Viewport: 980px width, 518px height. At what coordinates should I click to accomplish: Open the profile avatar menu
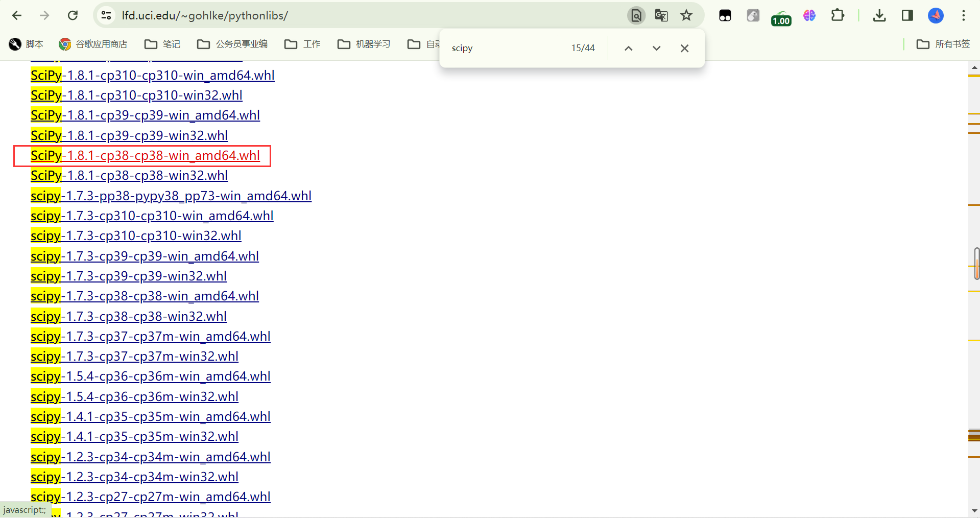[936, 15]
